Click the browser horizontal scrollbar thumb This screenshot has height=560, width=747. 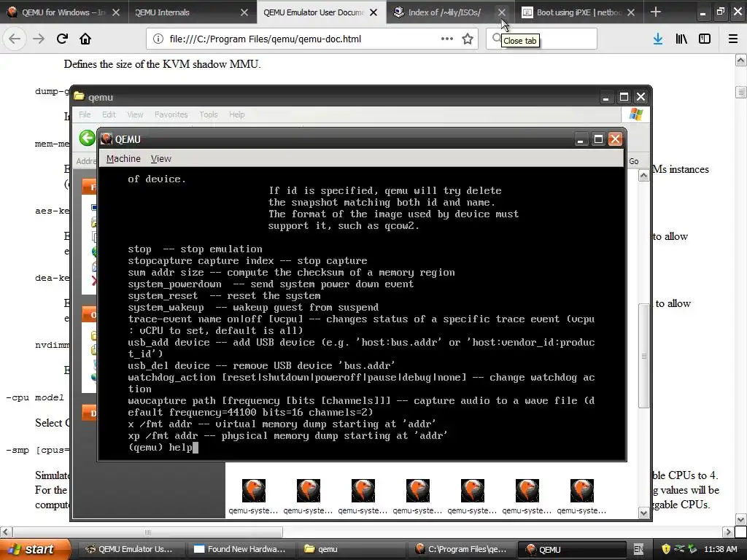(x=147, y=532)
